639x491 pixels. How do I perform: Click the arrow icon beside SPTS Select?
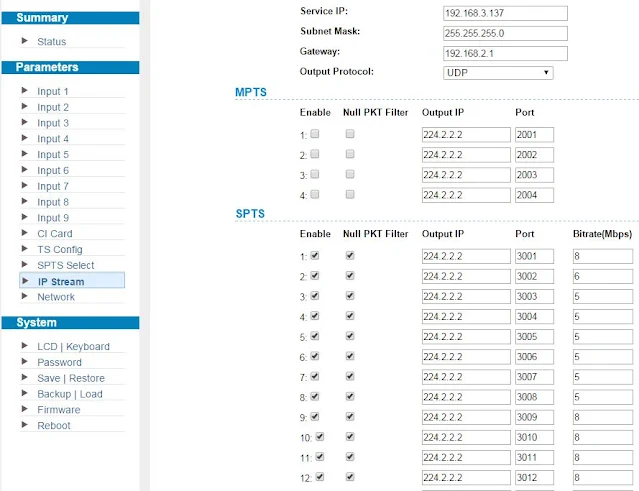pyautogui.click(x=24, y=264)
